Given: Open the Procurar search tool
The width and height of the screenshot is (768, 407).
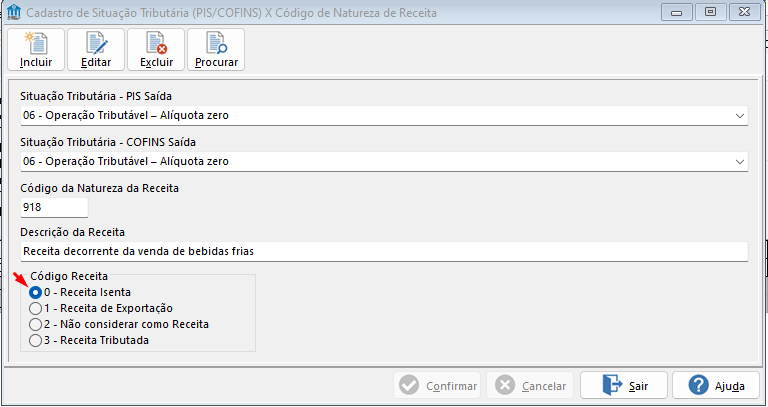Looking at the screenshot, I should pyautogui.click(x=216, y=49).
